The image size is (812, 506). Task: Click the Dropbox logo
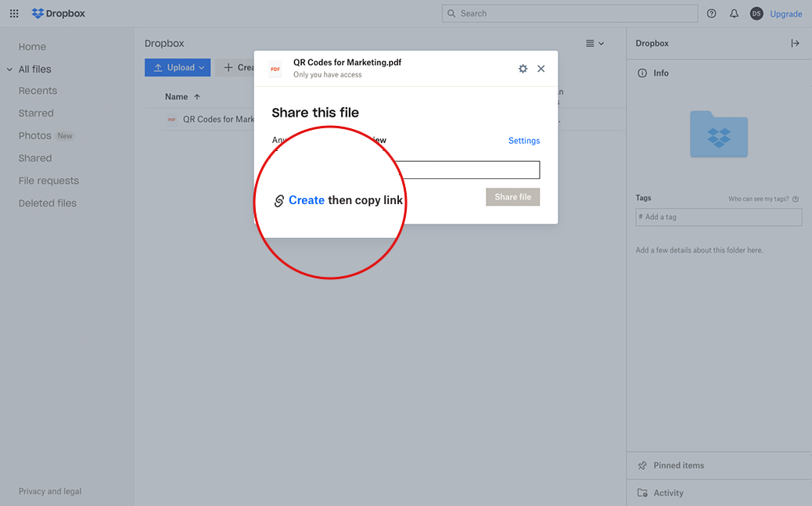[59, 13]
